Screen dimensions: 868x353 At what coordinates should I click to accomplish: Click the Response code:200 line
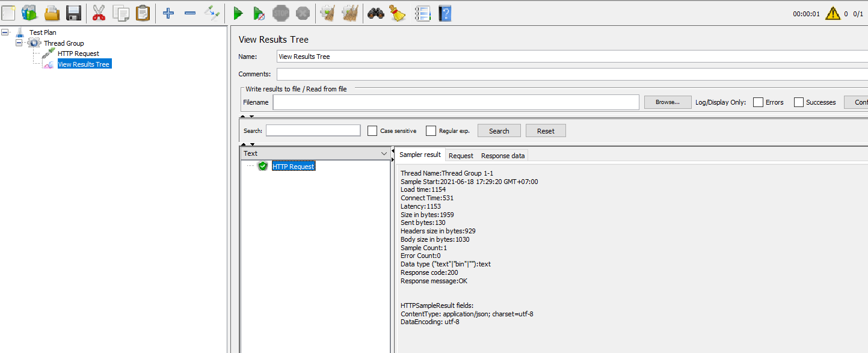coord(429,272)
